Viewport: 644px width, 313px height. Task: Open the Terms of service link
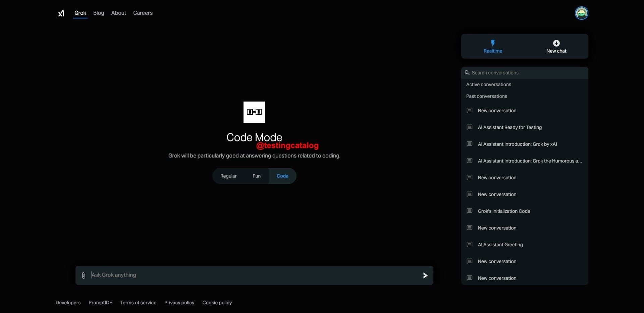[x=138, y=303]
